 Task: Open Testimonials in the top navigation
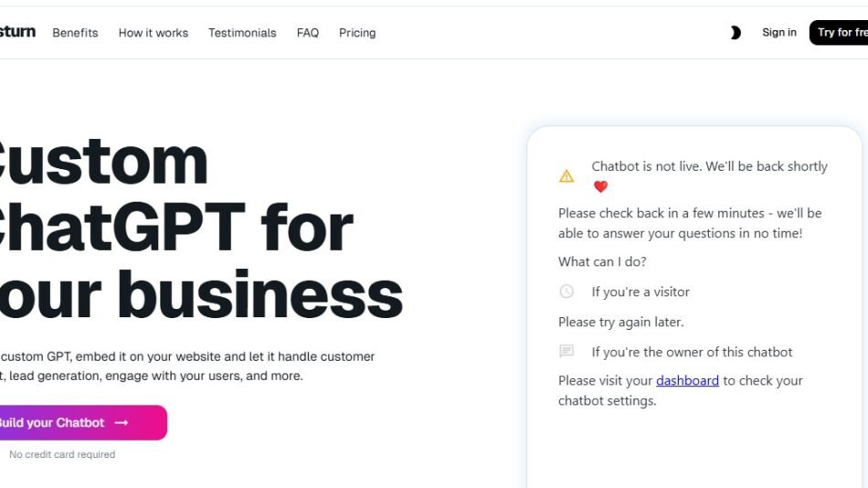coord(242,33)
